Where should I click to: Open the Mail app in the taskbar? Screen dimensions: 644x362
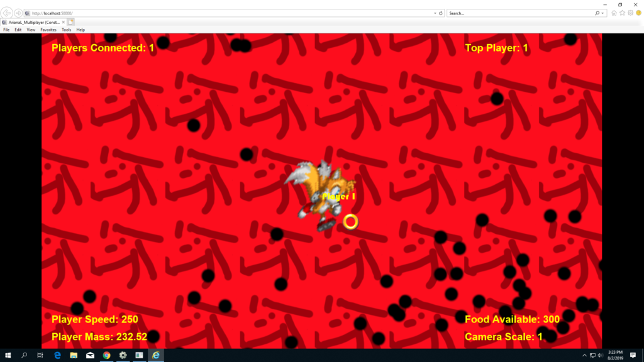tap(90, 356)
